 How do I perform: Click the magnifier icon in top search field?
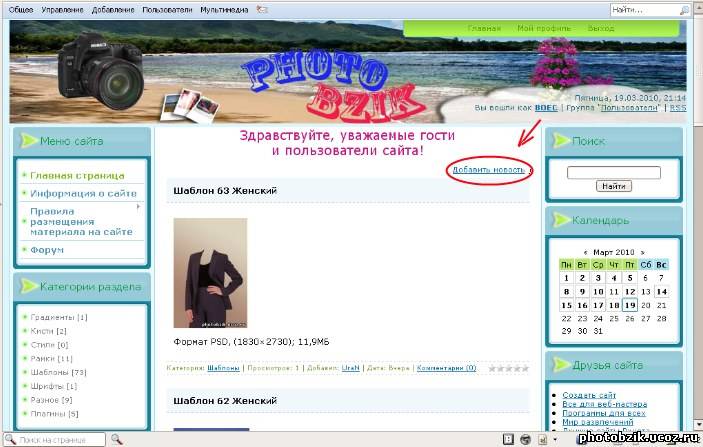click(x=685, y=10)
